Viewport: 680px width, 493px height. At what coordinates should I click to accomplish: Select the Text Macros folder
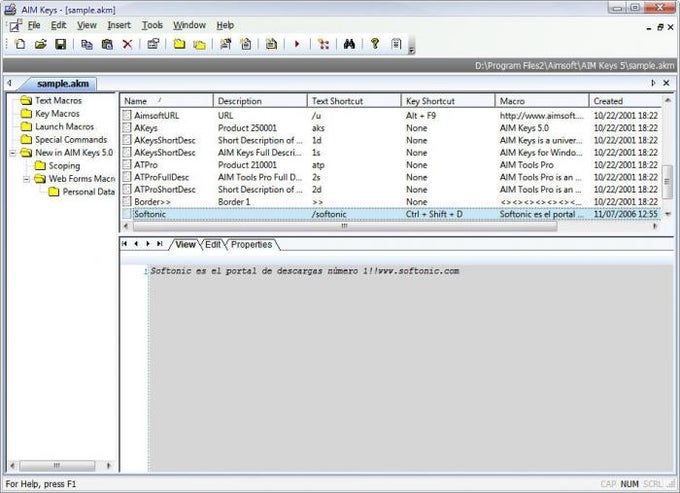tap(58, 101)
